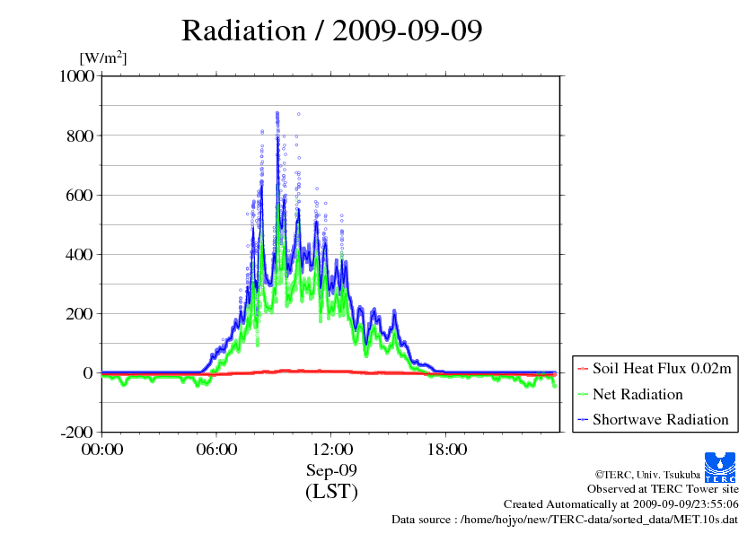Select the 'Soil Heat Flux 0.02m' legend label
This screenshot has height=534, width=756.
(662, 369)
